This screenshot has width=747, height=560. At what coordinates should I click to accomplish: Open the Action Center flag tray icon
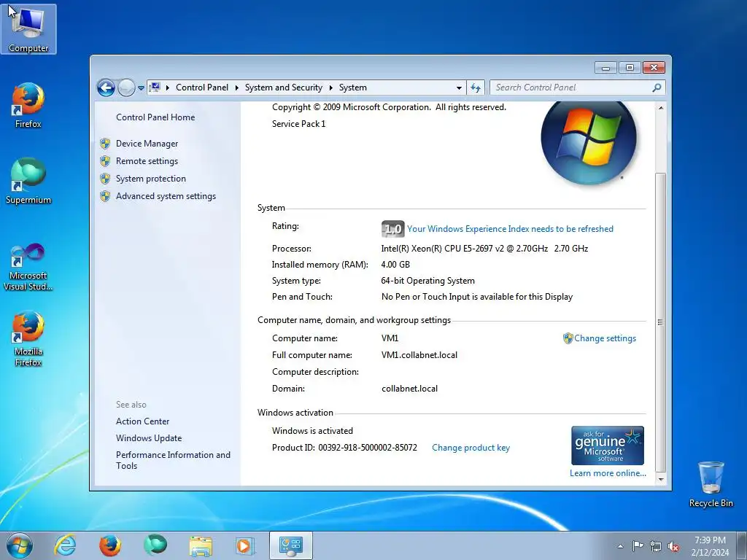tap(638, 546)
